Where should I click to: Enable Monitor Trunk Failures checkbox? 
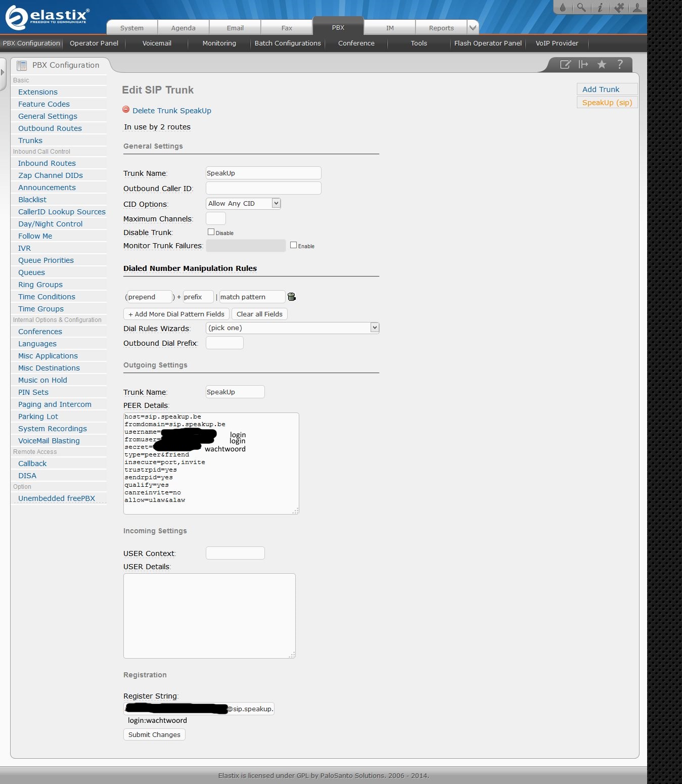pos(293,245)
